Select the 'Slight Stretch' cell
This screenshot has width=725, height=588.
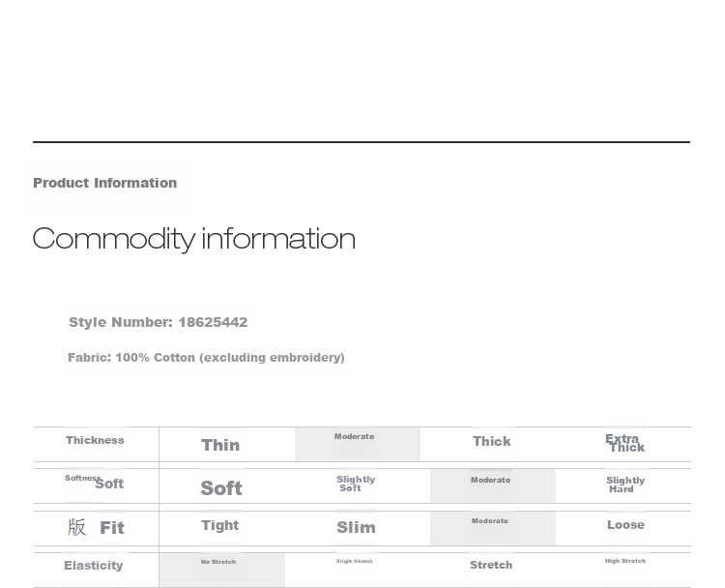click(354, 561)
